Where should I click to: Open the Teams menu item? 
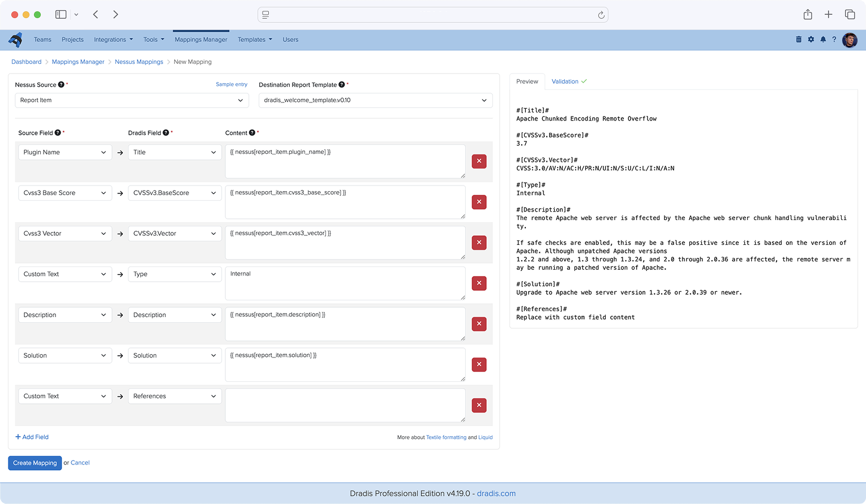[42, 40]
